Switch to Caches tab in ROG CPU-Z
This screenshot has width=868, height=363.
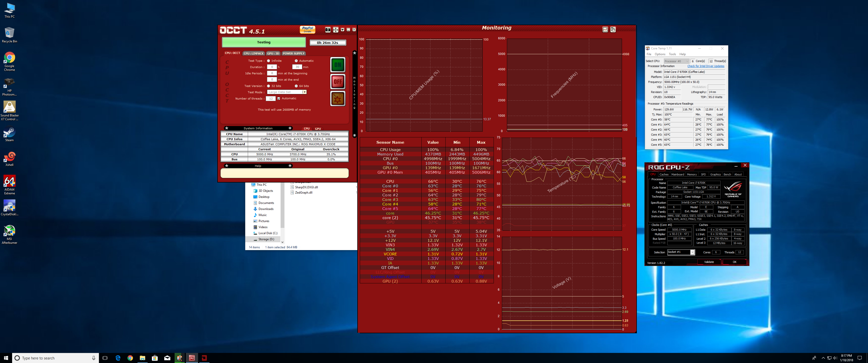tap(664, 174)
